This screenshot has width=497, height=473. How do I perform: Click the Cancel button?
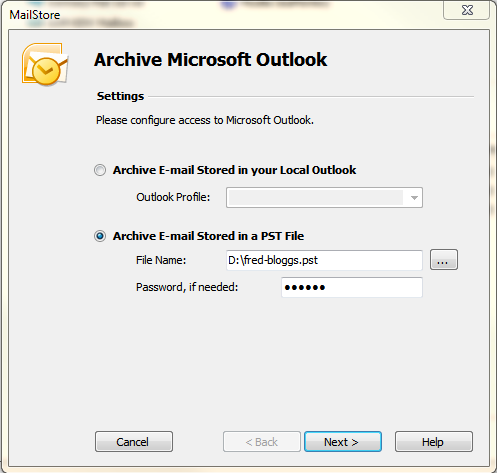click(x=134, y=442)
